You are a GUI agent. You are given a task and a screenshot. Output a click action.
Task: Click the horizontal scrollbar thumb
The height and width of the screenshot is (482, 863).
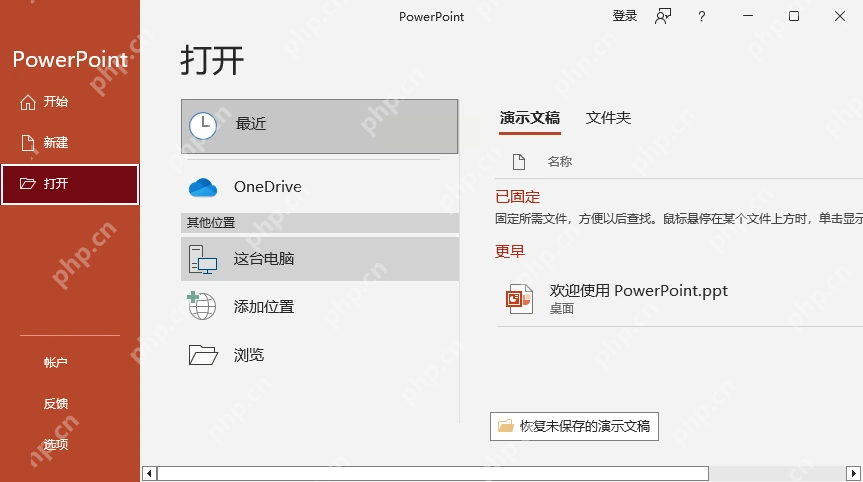click(x=433, y=473)
